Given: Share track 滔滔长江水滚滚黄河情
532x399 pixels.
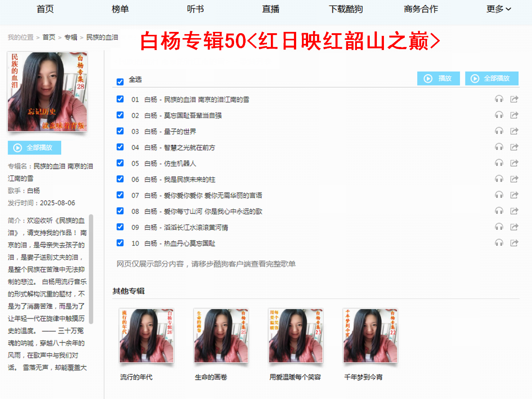Looking at the screenshot, I should click(x=514, y=227).
